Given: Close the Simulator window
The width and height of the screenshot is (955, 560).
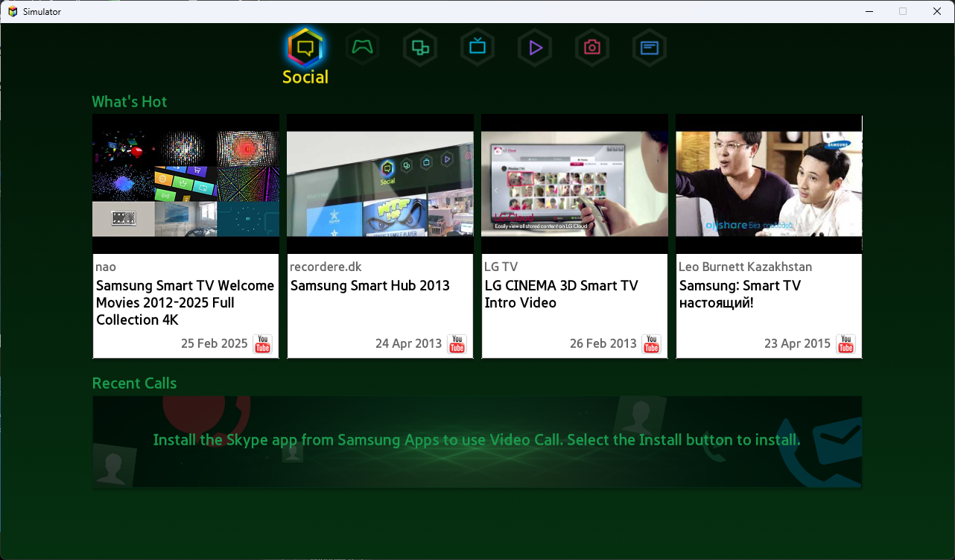Looking at the screenshot, I should point(937,11).
